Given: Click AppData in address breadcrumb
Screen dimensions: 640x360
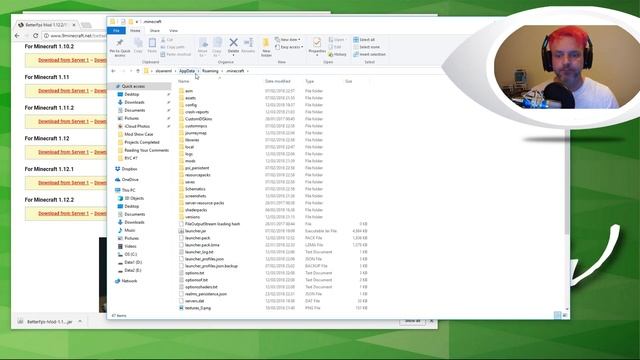Looking at the screenshot, I should click(187, 71).
